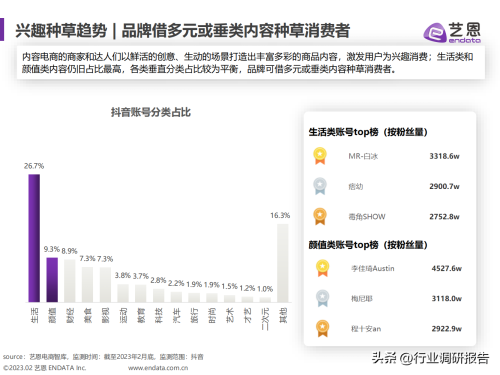Screen dimensions: 500x375
Task: Click the bronze medal beside 程十安an
Action: 322,329
